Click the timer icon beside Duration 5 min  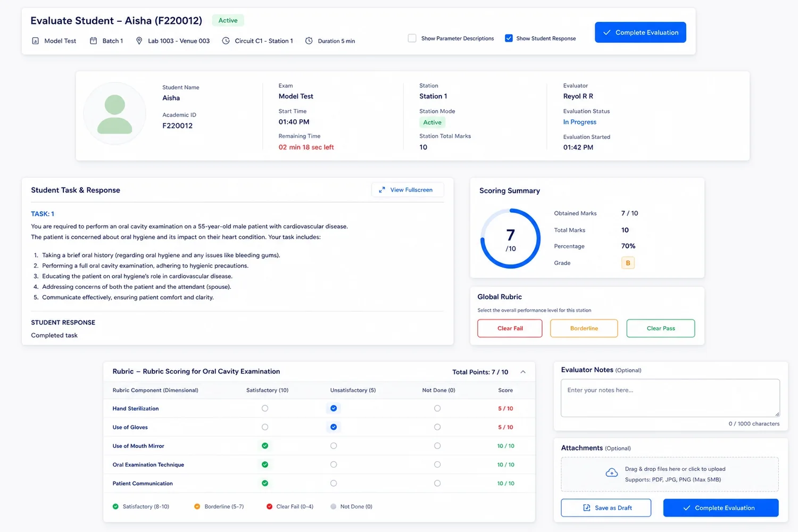coord(309,41)
